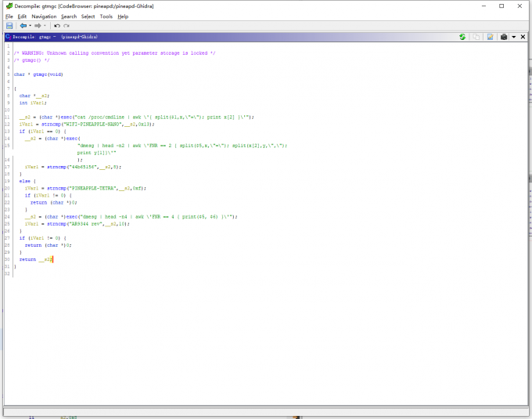532x419 pixels.
Task: Click the 'WARNING: Unknown calling convention' comment
Action: click(115, 53)
